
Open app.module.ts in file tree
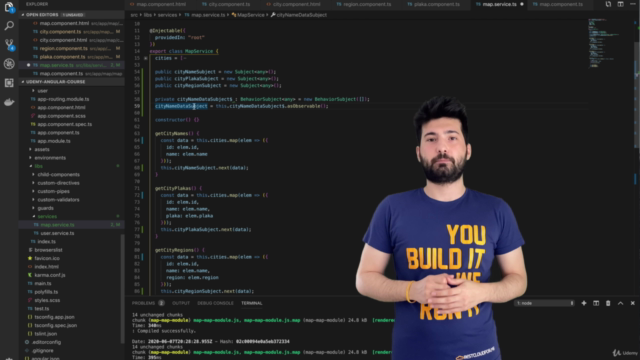pos(54,141)
